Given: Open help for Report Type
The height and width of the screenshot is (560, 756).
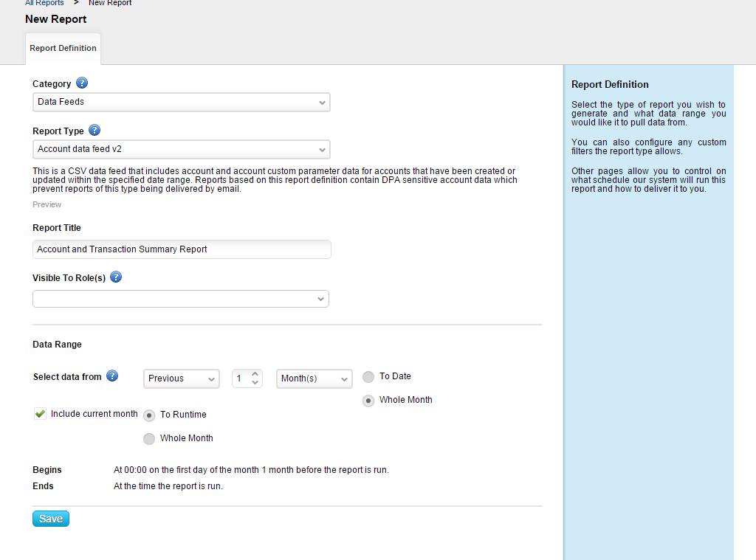Looking at the screenshot, I should tap(94, 131).
